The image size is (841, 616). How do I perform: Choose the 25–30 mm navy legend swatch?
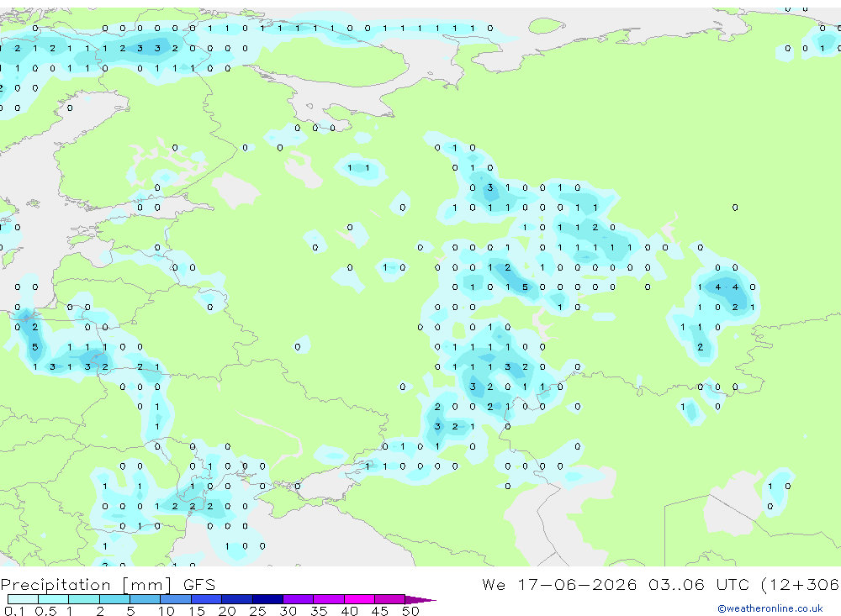267,599
